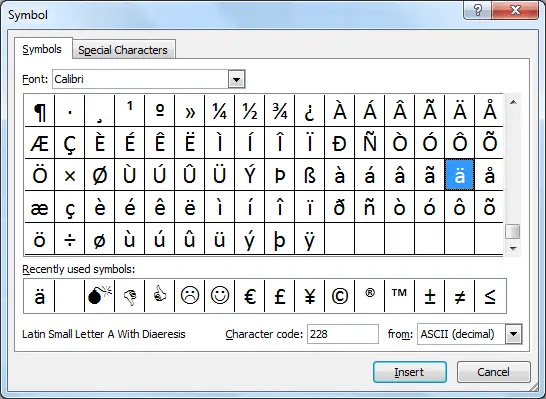Select the capital Thorn Þ character
Viewport: 546px width, 399px height.
tap(280, 175)
